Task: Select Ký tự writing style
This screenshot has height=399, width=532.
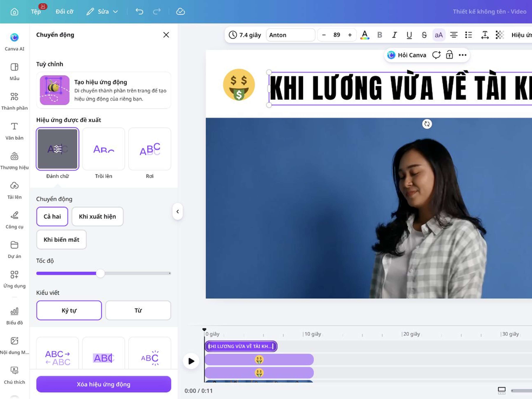Action: tap(69, 310)
